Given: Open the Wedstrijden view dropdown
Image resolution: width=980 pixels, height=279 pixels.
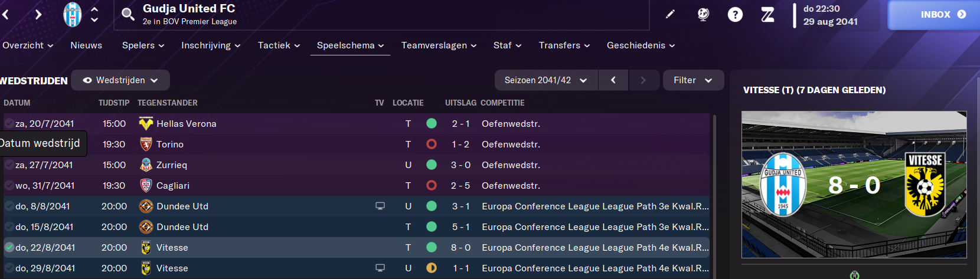Looking at the screenshot, I should [120, 80].
